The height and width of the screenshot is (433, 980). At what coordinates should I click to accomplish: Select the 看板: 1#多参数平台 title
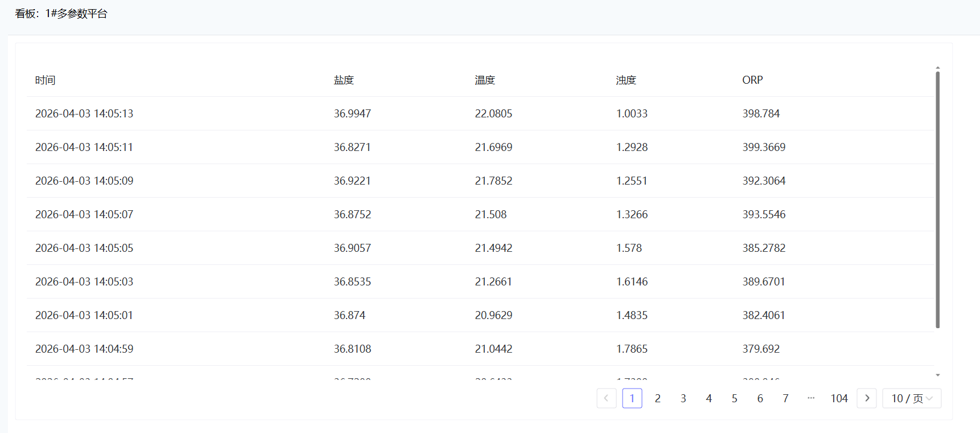61,14
